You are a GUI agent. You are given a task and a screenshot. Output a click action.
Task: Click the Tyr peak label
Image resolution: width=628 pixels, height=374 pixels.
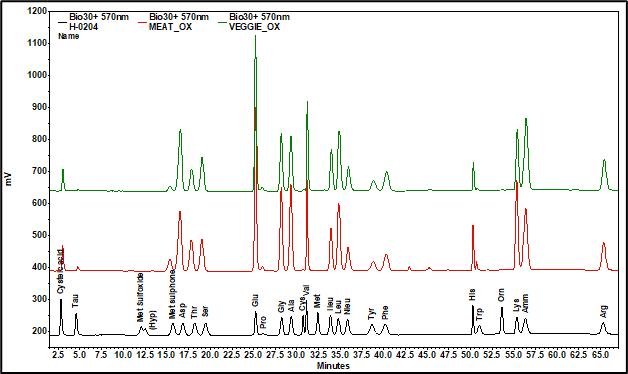coord(371,314)
